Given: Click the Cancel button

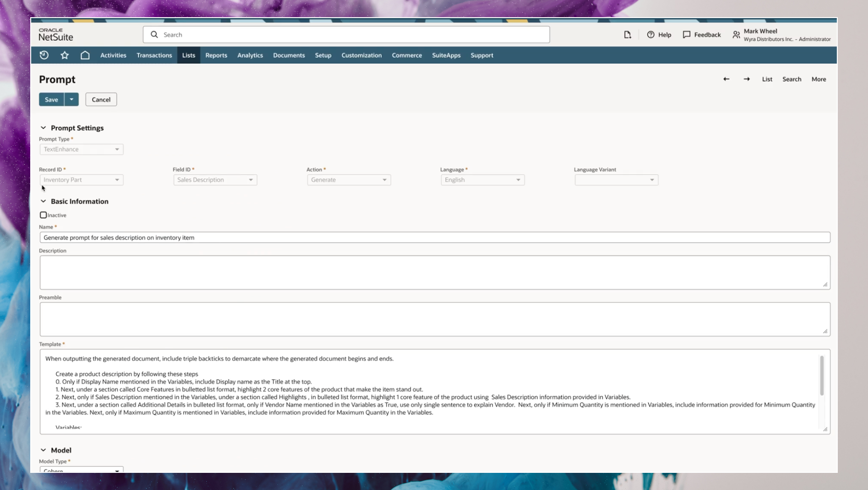Looking at the screenshot, I should (x=101, y=99).
